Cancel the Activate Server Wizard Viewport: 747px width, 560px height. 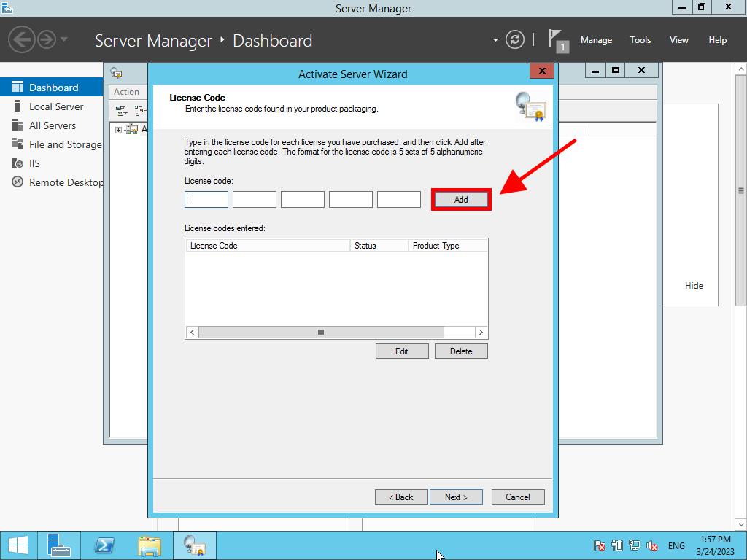517,497
